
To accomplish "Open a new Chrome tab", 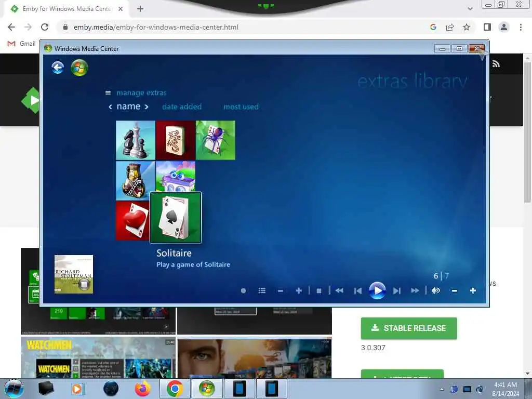I will [x=140, y=9].
